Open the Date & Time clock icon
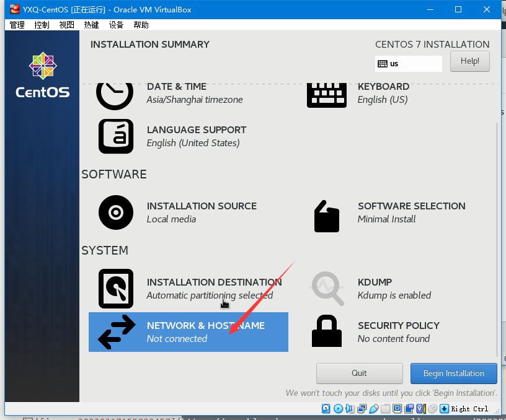 point(115,94)
